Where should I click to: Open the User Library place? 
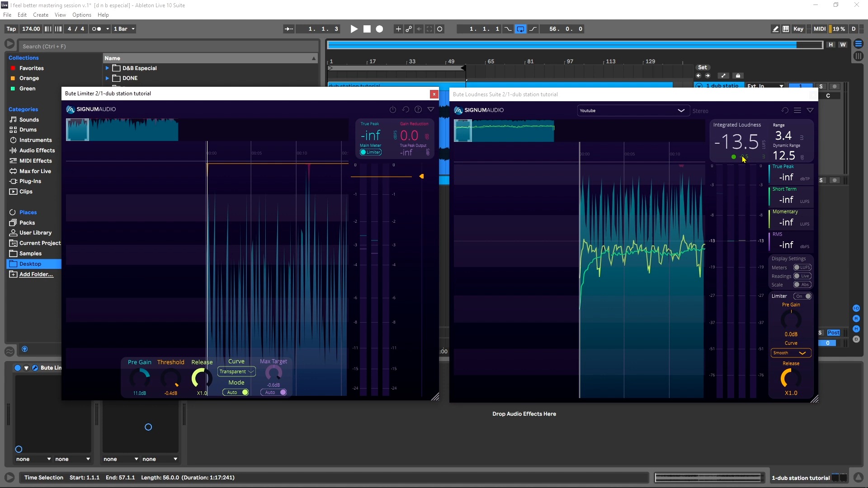35,233
